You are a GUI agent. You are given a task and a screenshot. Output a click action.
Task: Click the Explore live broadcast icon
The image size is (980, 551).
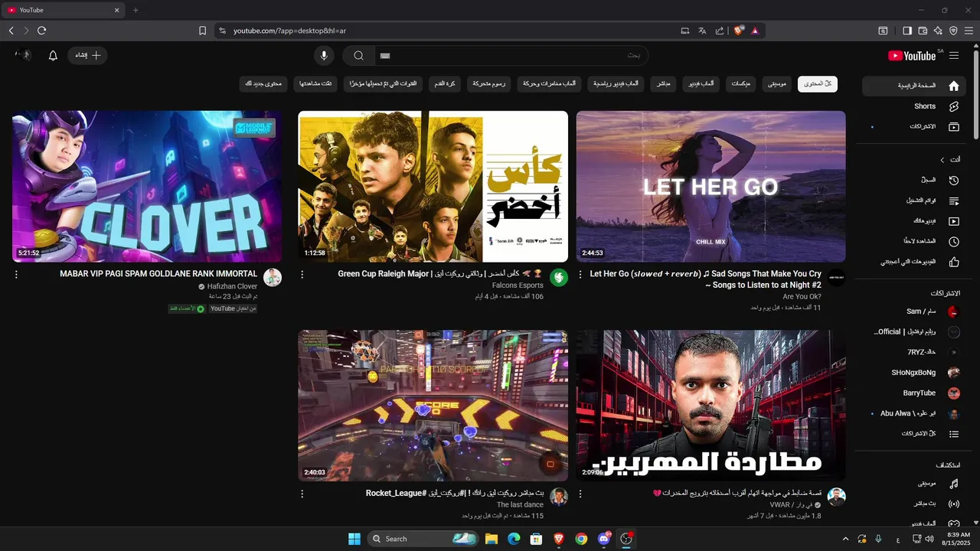(954, 504)
